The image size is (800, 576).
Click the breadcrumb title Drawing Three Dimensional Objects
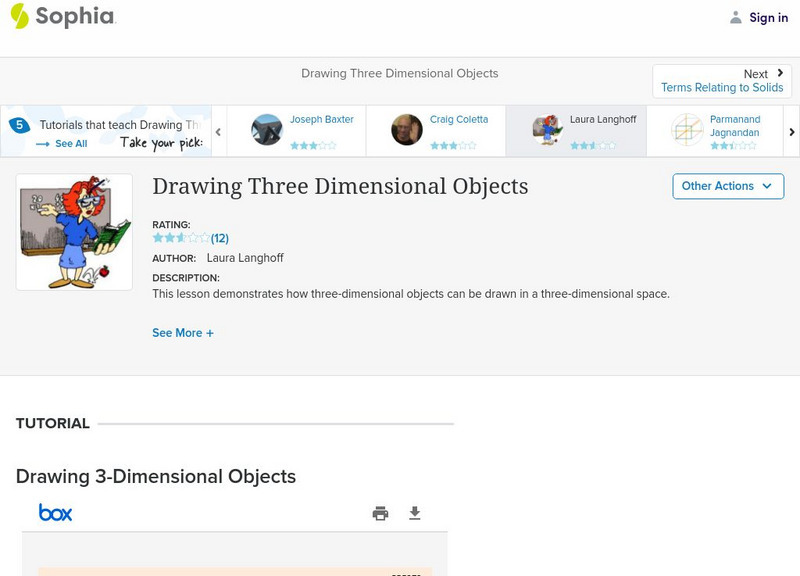tap(399, 73)
